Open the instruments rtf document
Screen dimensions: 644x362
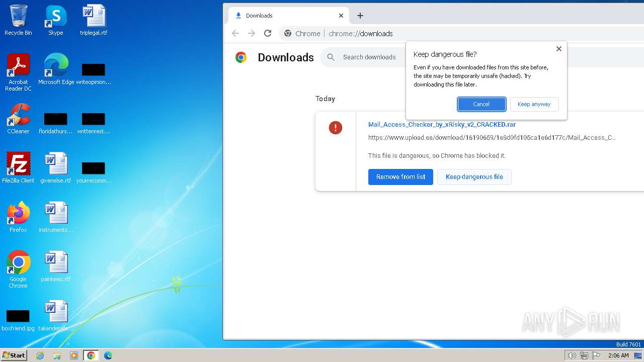[56, 217]
